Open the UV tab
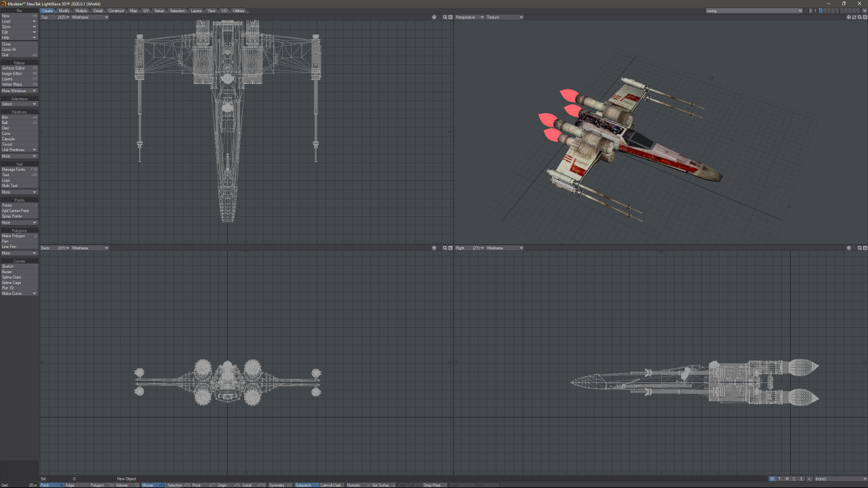Viewport: 868px width, 488px height. tap(146, 11)
